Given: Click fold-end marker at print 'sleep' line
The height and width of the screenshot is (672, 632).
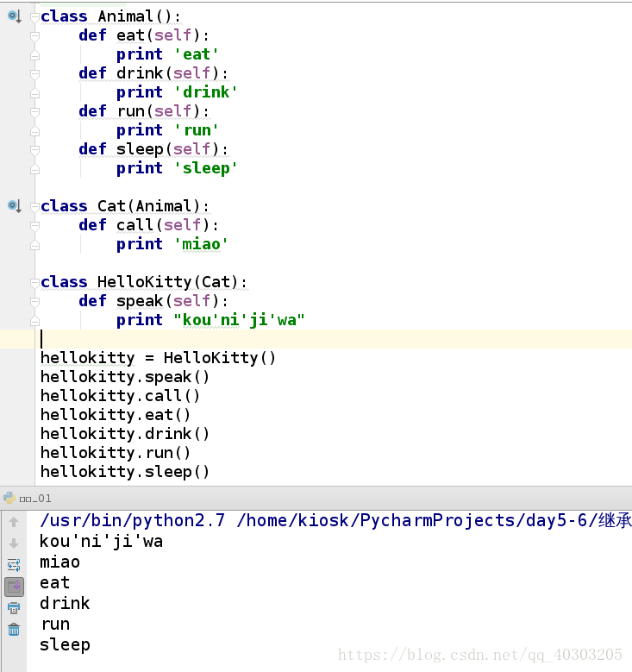Looking at the screenshot, I should coord(34,169).
